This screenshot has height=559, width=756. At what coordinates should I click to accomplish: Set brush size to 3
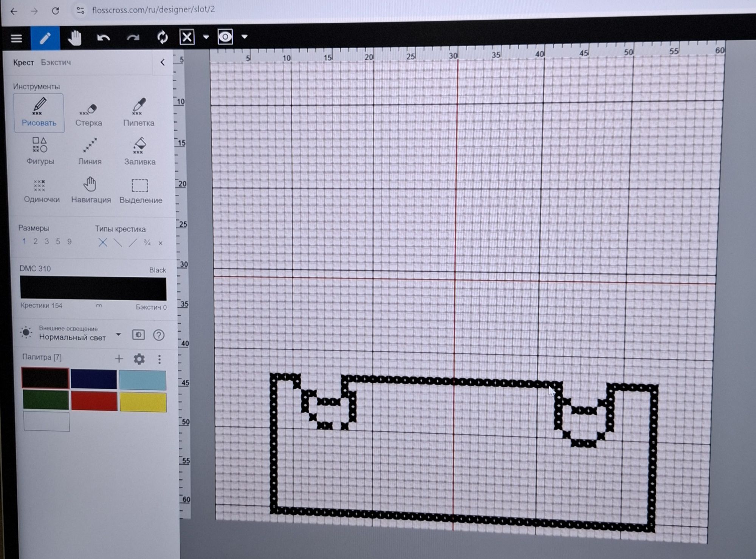point(46,241)
